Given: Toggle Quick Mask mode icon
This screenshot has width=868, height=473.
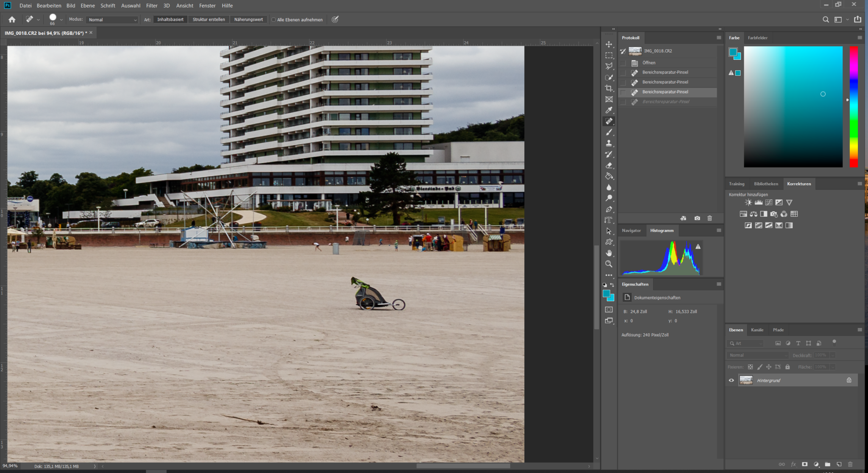Looking at the screenshot, I should [609, 310].
